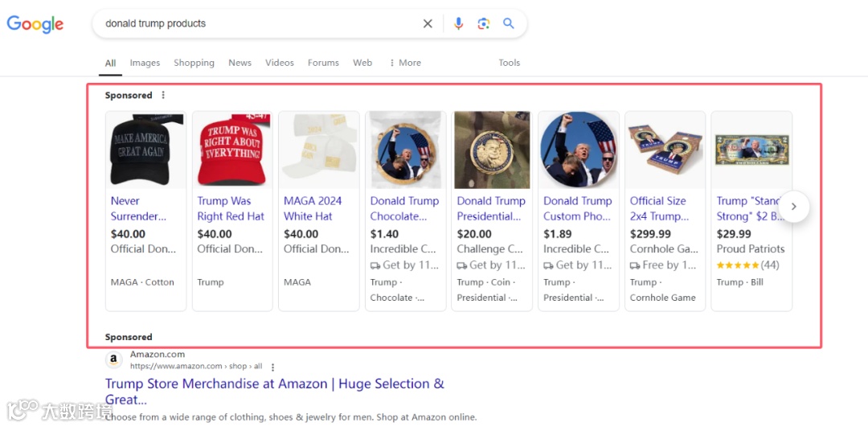Click the $1.40 chocolate price
The height and width of the screenshot is (427, 868).
tap(384, 234)
